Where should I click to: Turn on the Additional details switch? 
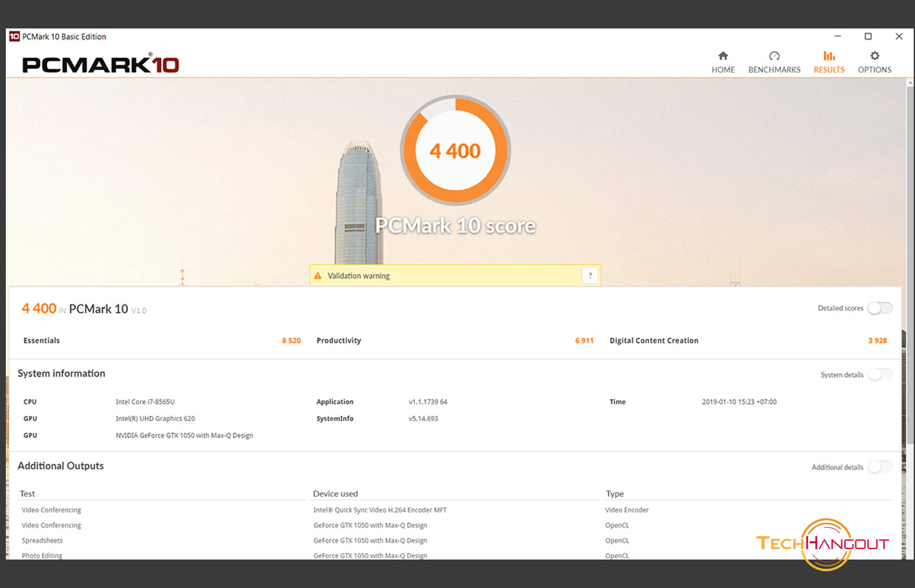879,467
